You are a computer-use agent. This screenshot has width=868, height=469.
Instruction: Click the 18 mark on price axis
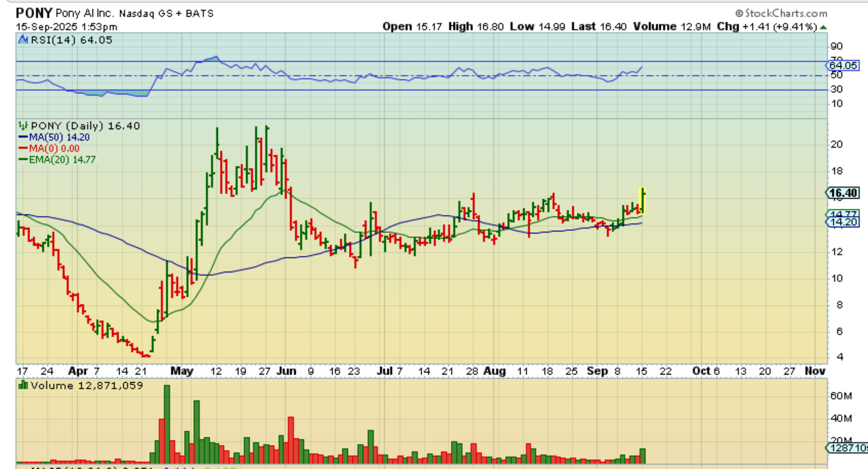[x=837, y=171]
